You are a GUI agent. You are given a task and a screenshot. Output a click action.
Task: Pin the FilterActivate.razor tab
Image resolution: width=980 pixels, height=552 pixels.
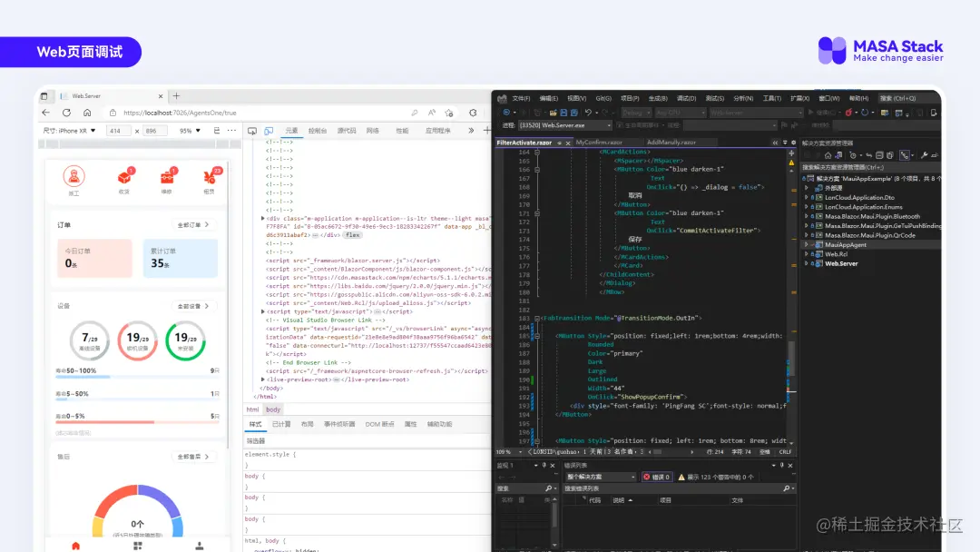tap(559, 143)
